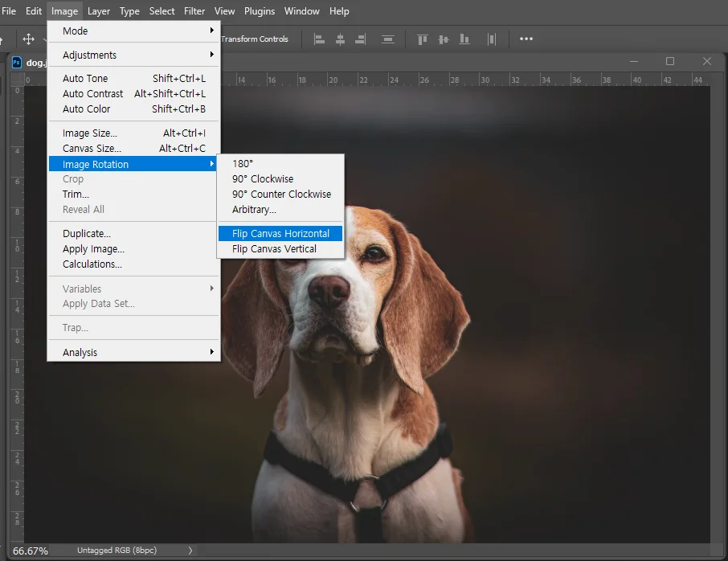This screenshot has height=561, width=728.
Task: Click the Ps document icon on dog tab
Action: 17,62
